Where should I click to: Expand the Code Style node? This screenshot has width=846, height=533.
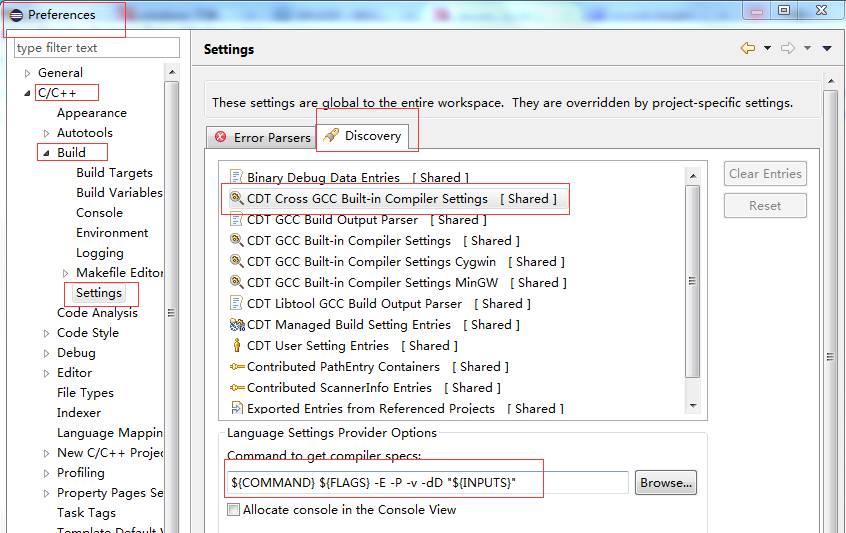[x=46, y=333]
